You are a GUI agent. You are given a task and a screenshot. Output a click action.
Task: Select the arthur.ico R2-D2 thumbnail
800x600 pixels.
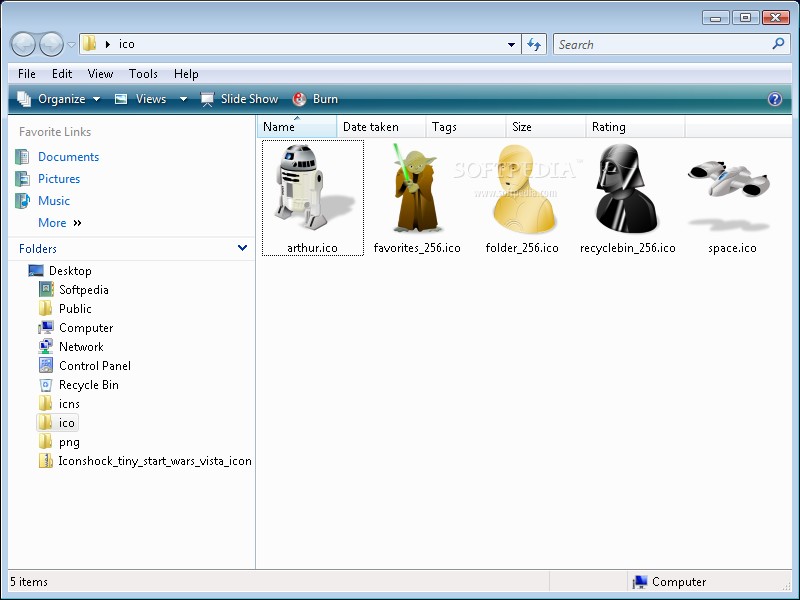pos(312,198)
